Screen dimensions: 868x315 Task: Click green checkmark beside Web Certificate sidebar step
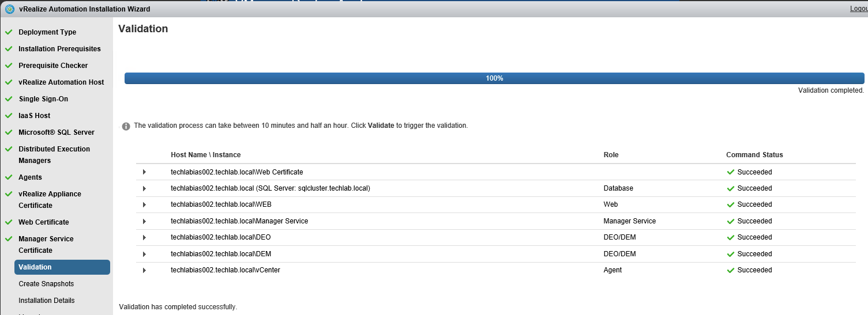click(9, 222)
